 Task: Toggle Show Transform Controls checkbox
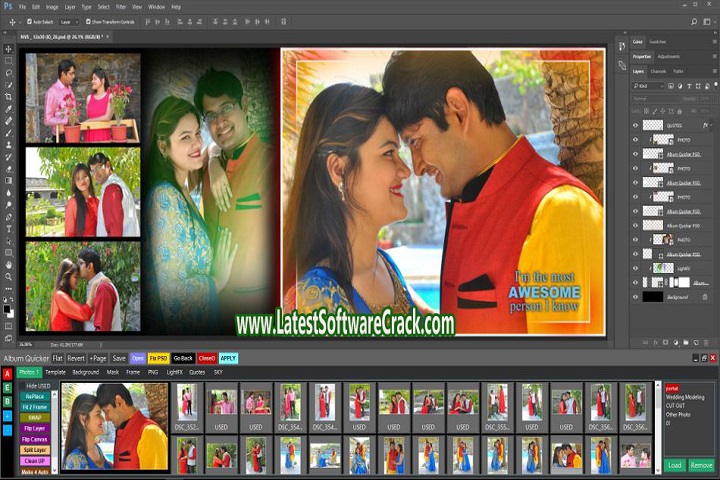(x=88, y=22)
